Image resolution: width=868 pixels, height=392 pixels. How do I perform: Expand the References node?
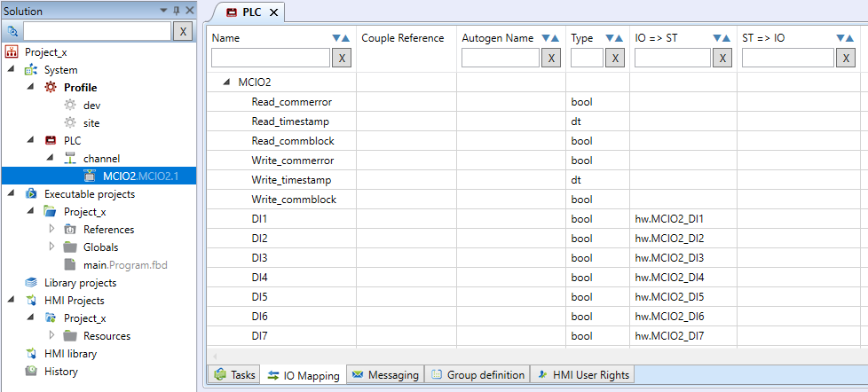tap(52, 229)
